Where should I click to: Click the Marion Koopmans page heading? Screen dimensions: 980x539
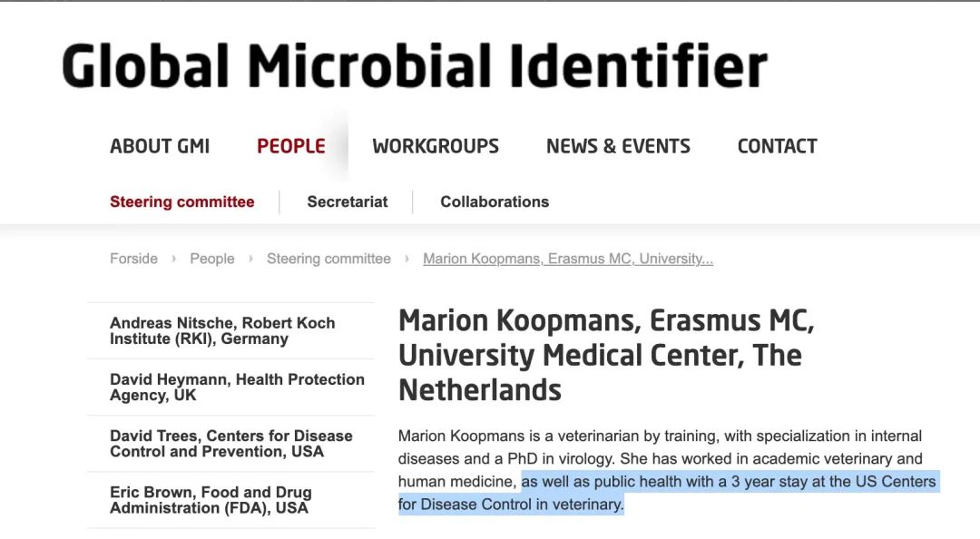tap(606, 355)
